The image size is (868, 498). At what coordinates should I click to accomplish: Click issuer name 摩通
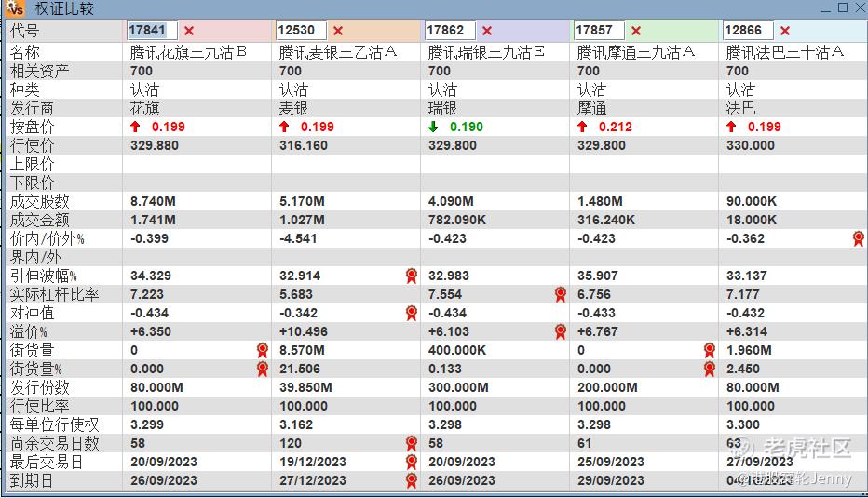click(x=591, y=109)
